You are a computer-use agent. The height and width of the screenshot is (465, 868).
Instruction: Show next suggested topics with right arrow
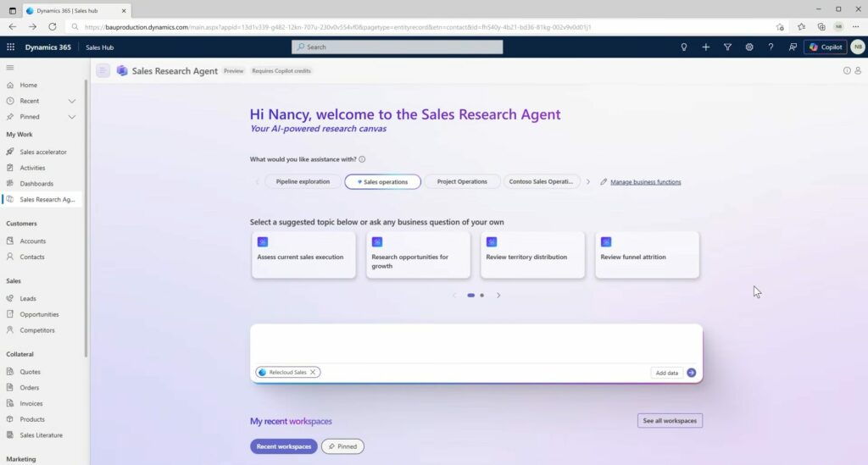pyautogui.click(x=498, y=296)
